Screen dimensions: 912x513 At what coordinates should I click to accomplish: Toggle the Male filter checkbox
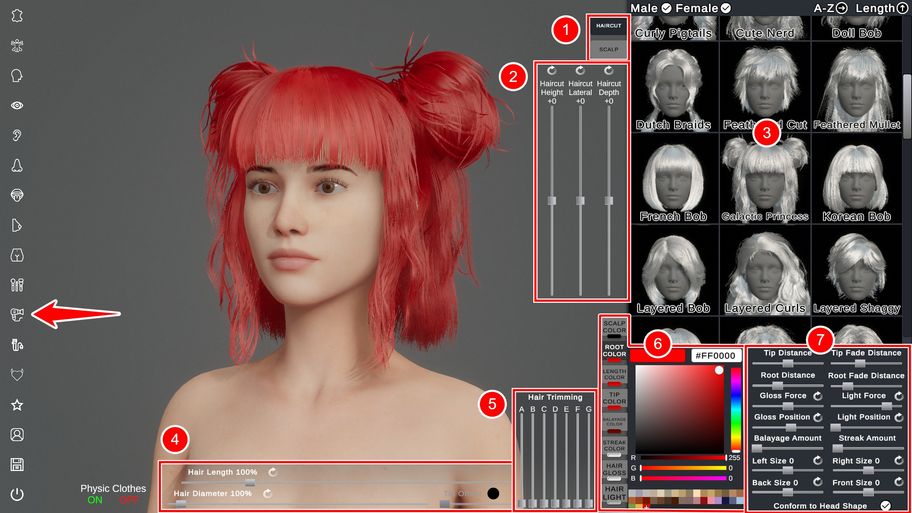tap(667, 8)
